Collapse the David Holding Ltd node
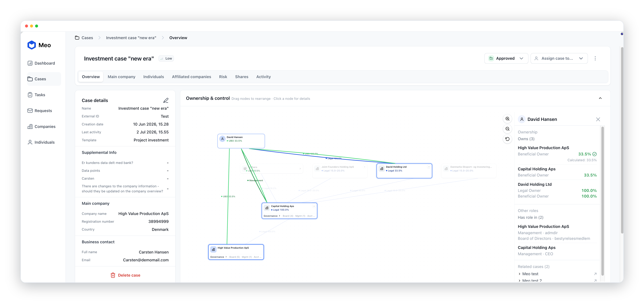The width and height of the screenshot is (644, 303). click(x=429, y=167)
